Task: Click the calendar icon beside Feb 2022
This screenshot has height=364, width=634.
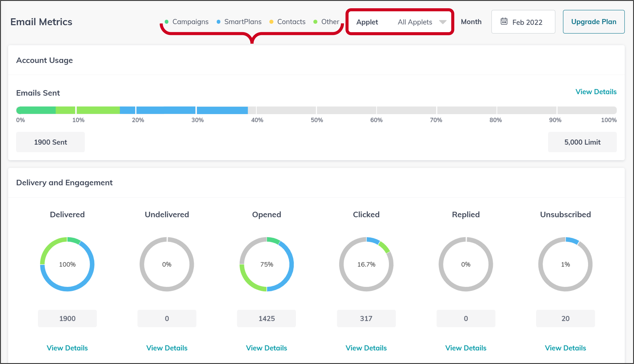Action: 504,22
